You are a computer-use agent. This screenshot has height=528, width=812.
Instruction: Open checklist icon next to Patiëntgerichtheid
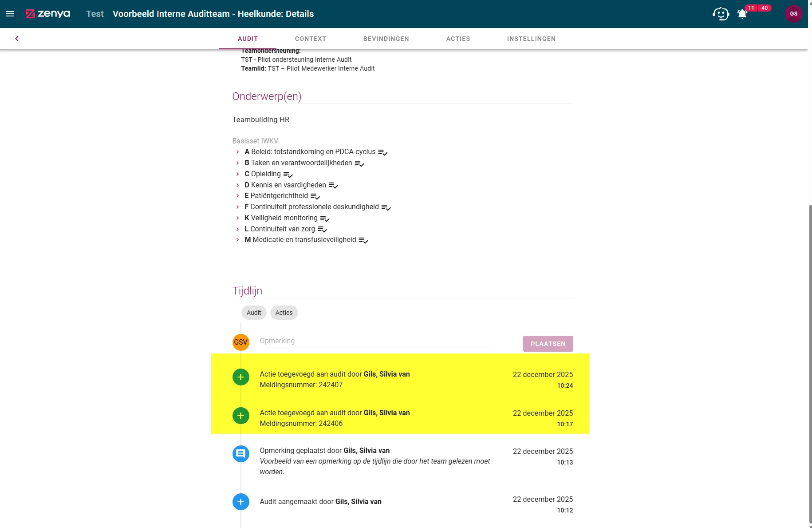[x=315, y=196]
